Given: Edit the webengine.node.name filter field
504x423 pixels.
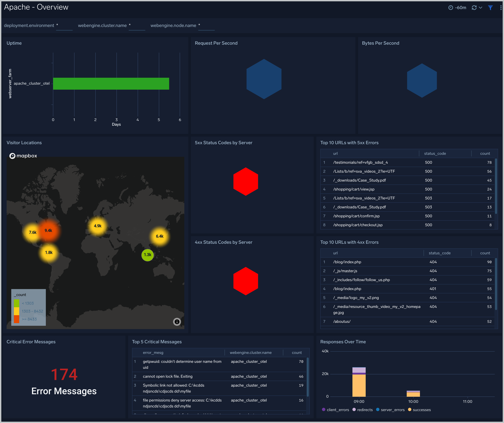Looking at the screenshot, I should (206, 25).
